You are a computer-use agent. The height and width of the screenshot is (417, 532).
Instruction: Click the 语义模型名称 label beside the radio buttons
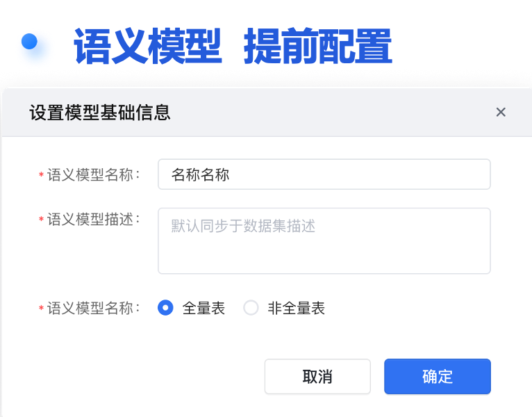[93, 308]
